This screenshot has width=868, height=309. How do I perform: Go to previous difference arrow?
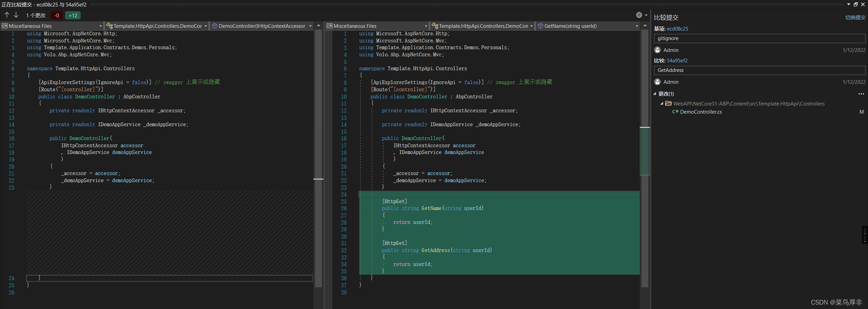(7, 15)
